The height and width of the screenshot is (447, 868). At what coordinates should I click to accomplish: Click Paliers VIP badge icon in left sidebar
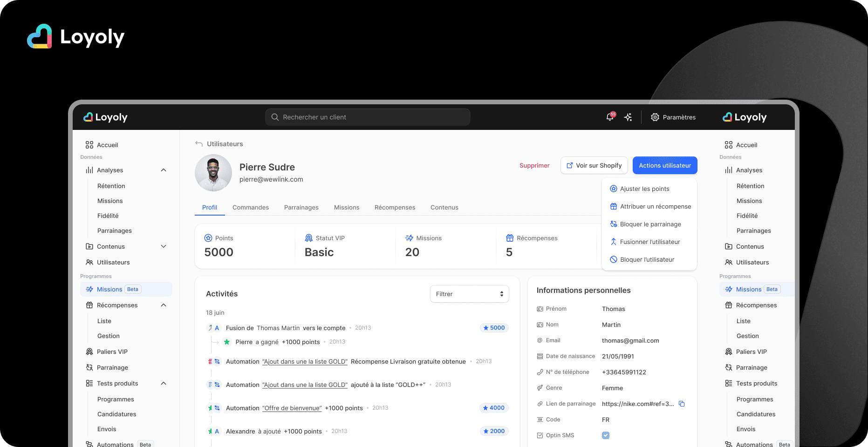point(89,352)
